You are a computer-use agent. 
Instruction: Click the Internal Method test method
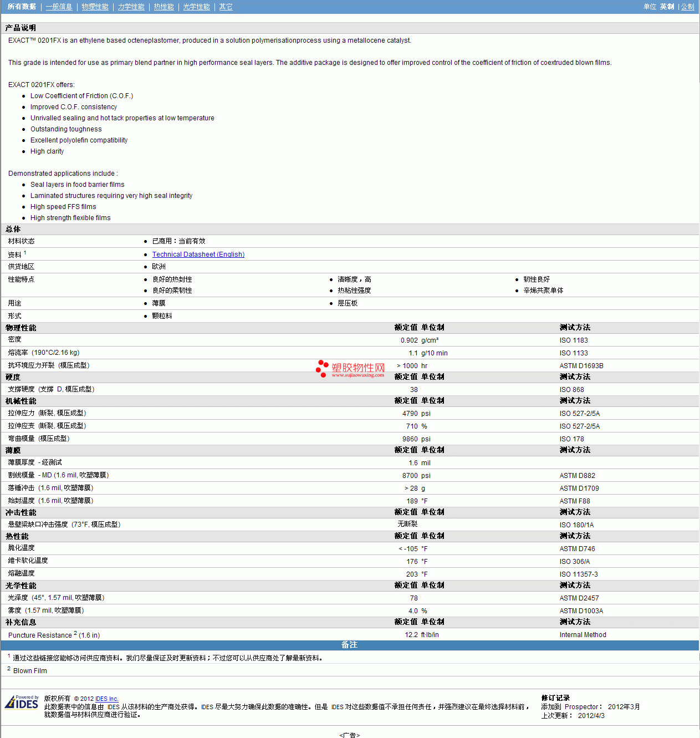(x=583, y=635)
